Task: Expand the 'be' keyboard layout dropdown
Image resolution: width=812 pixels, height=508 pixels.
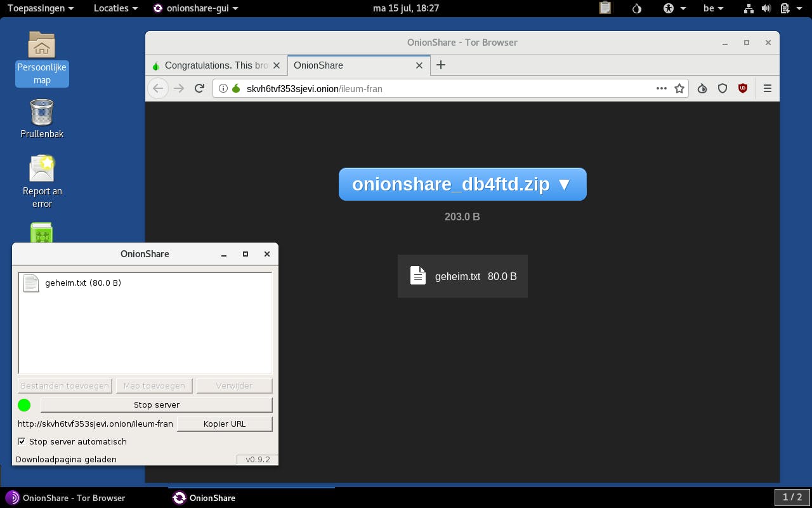Action: coord(714,8)
